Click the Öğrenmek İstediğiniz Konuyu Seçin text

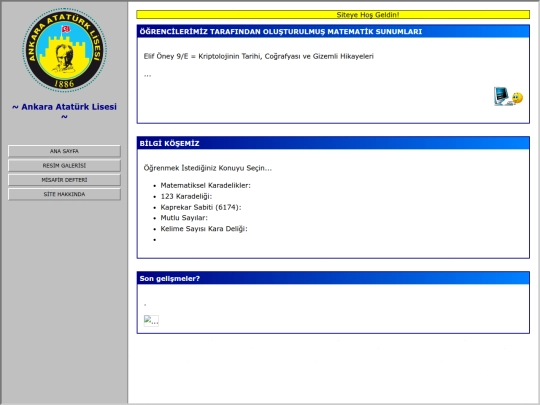point(208,168)
